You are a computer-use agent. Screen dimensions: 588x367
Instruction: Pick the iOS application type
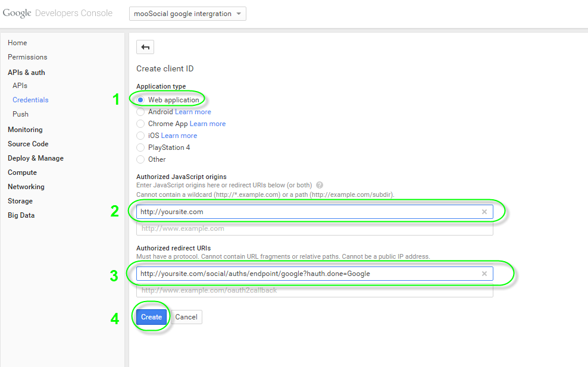coord(141,136)
